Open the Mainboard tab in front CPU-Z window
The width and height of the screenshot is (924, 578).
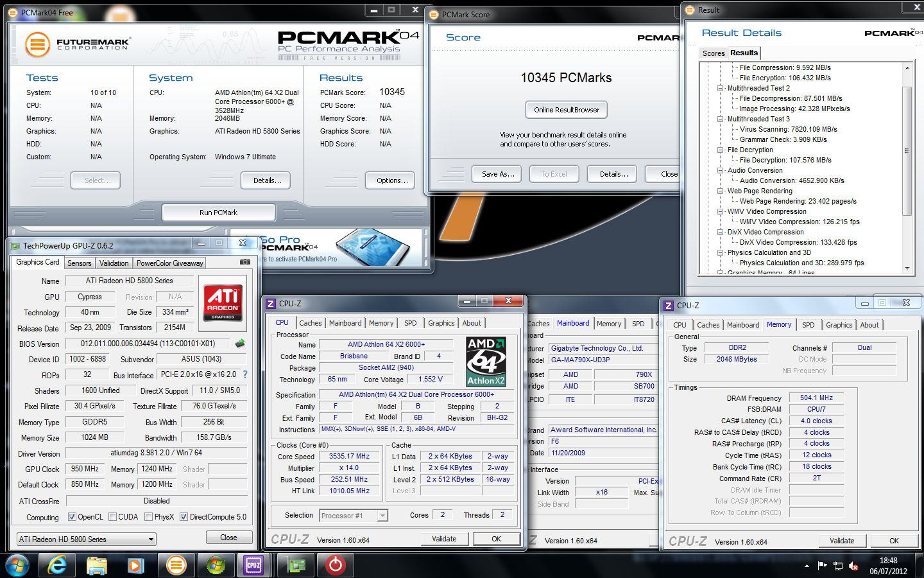[345, 323]
